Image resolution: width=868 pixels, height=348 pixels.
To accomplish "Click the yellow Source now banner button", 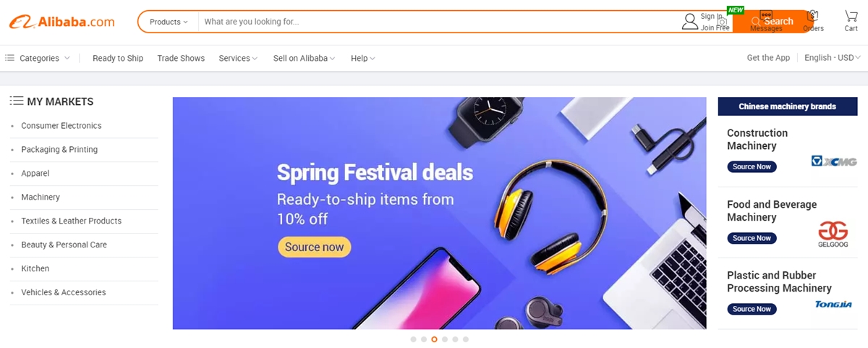I will tap(314, 247).
